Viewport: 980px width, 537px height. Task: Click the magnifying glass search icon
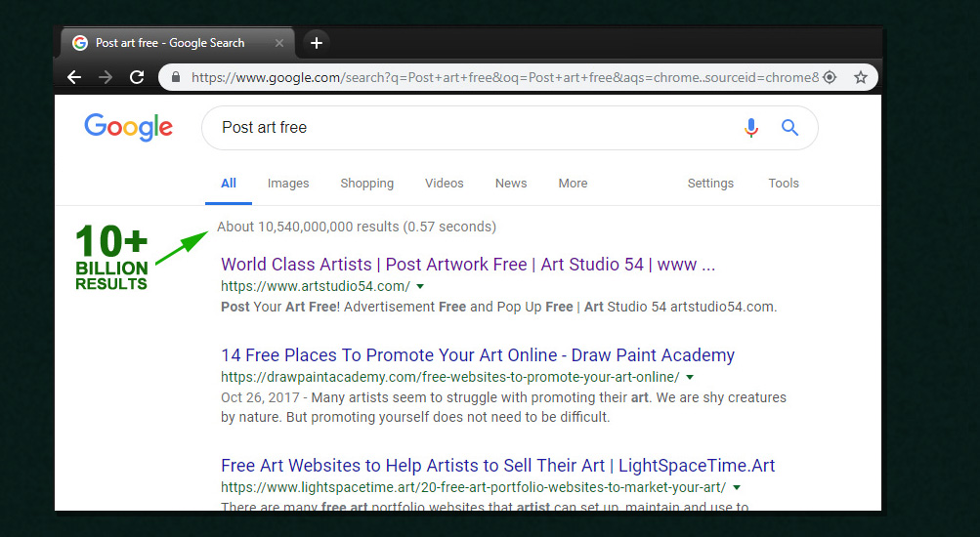[x=789, y=128]
